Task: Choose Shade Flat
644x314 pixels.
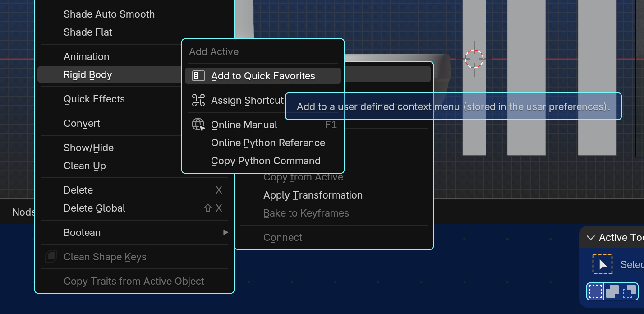Action: tap(88, 32)
